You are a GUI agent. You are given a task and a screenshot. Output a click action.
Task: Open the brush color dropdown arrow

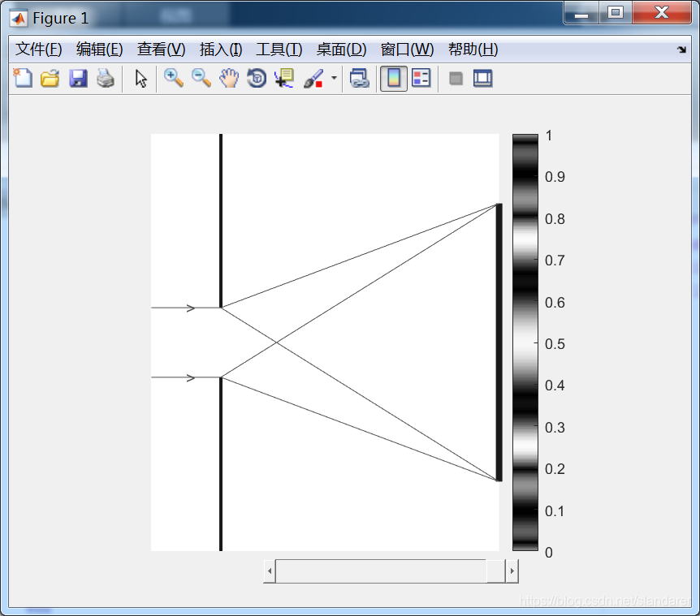tap(334, 78)
